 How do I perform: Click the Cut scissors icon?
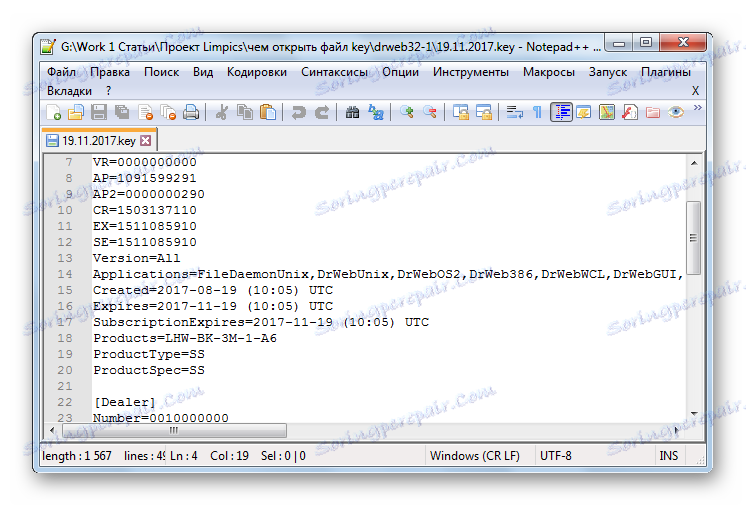pyautogui.click(x=221, y=113)
